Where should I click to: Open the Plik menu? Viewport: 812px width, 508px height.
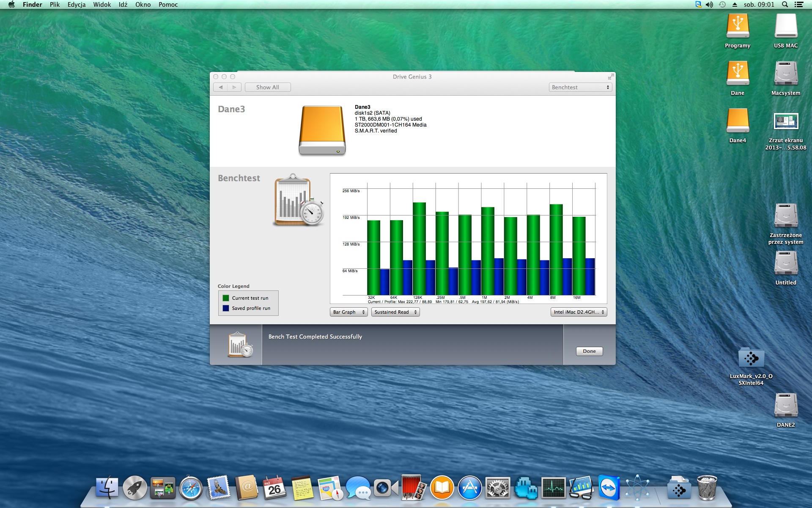(55, 5)
